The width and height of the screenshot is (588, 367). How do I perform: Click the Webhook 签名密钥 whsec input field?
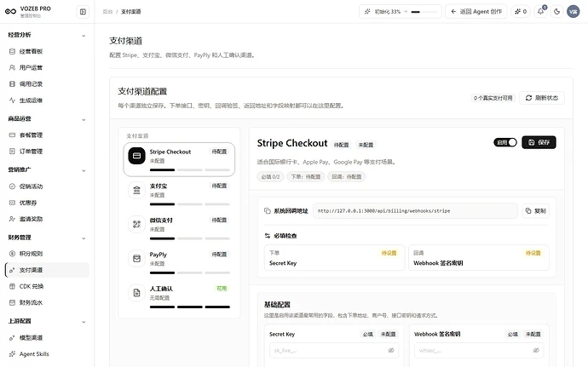pos(479,350)
